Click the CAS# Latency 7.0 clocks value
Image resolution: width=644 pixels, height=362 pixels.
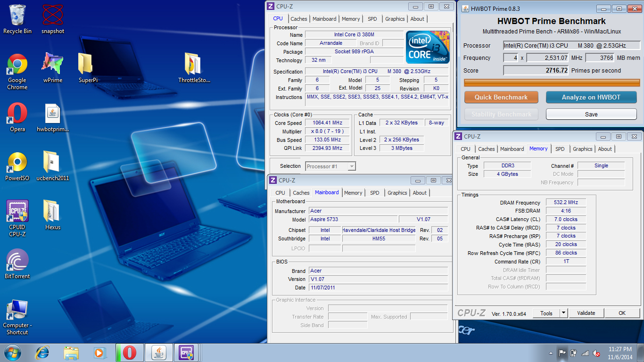coord(566,220)
